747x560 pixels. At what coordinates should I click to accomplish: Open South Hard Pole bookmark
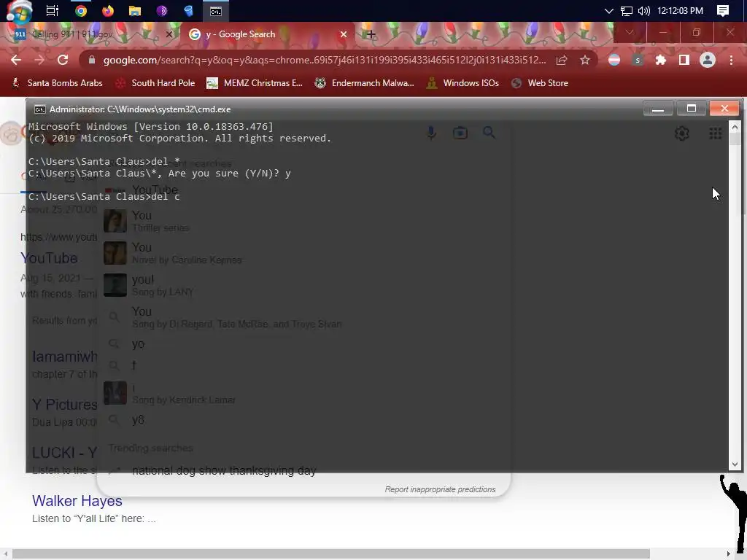point(155,83)
